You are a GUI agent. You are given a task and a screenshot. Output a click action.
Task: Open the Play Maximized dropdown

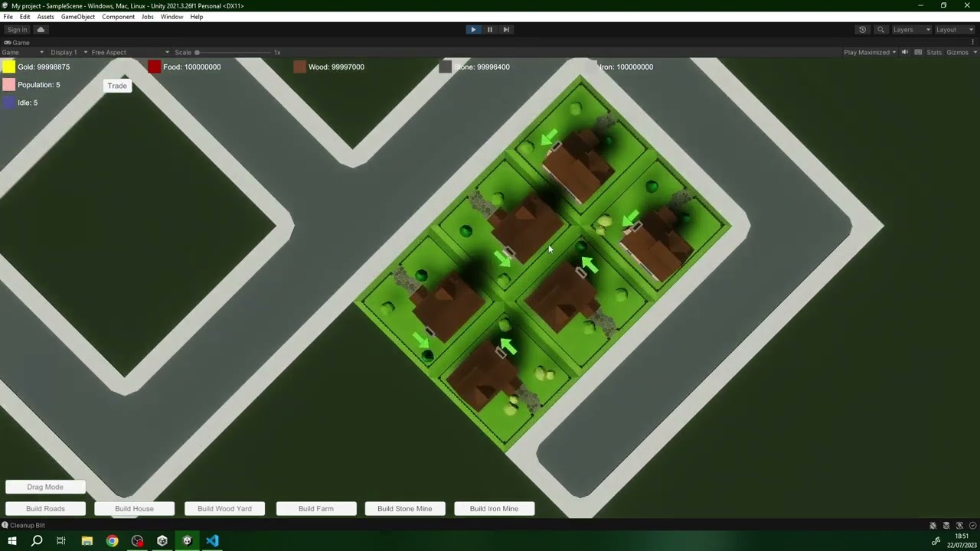pos(870,52)
